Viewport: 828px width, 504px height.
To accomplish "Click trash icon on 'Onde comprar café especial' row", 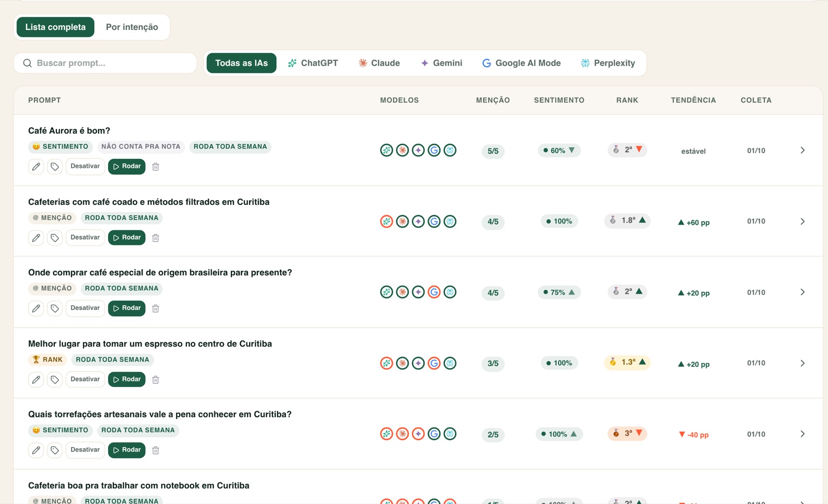I will pos(155,308).
